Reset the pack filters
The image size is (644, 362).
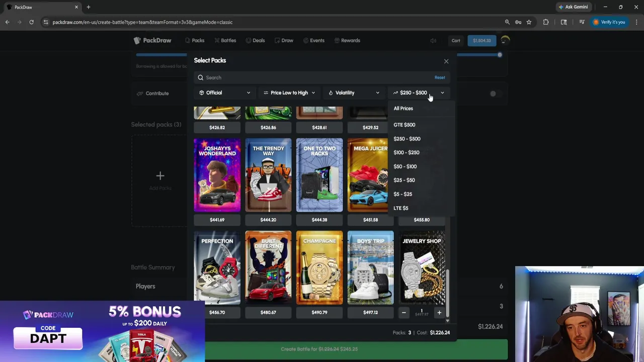point(440,77)
